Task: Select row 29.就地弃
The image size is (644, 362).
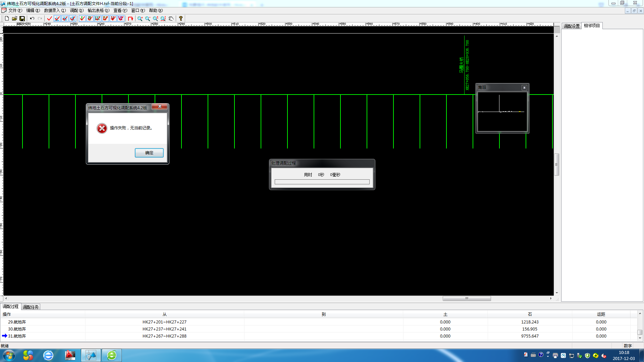Action: coord(319,322)
